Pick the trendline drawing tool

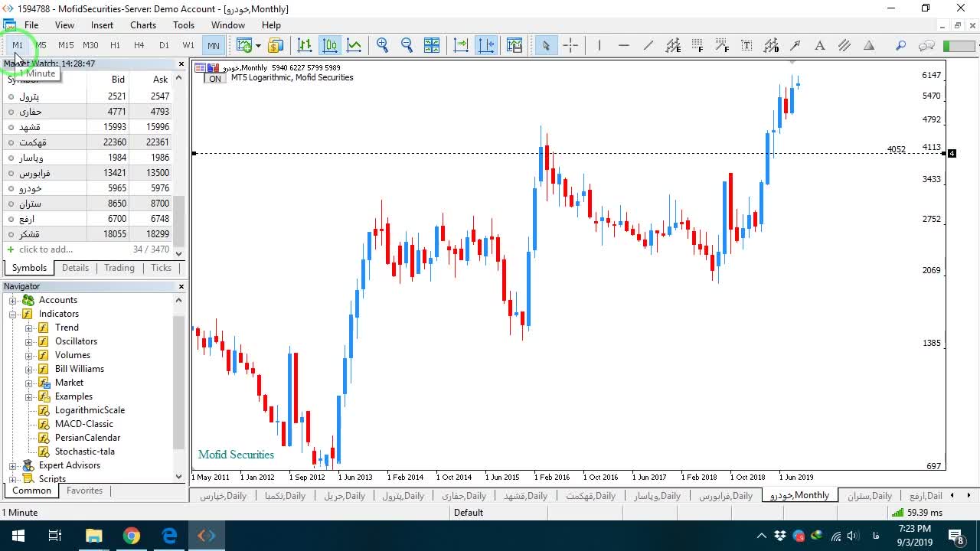coord(648,45)
